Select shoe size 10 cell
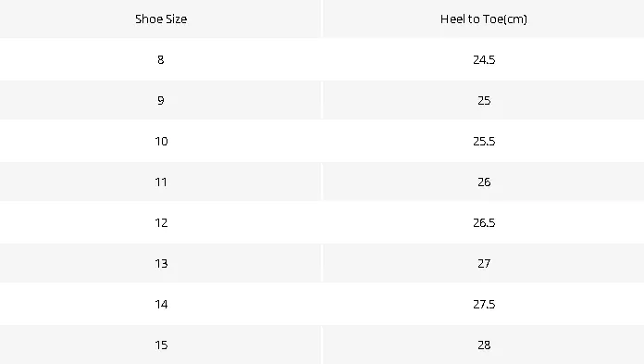Screen dimensions: 644x364 161,141
